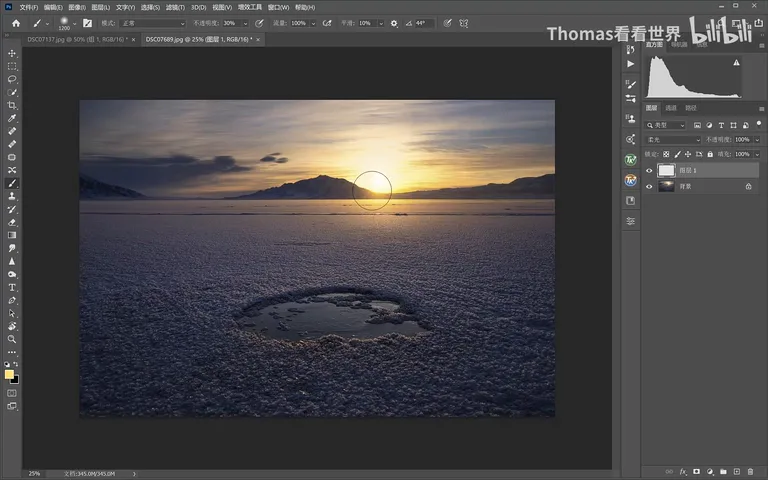Open the History panel icon
The width and height of the screenshot is (768, 480).
click(630, 49)
